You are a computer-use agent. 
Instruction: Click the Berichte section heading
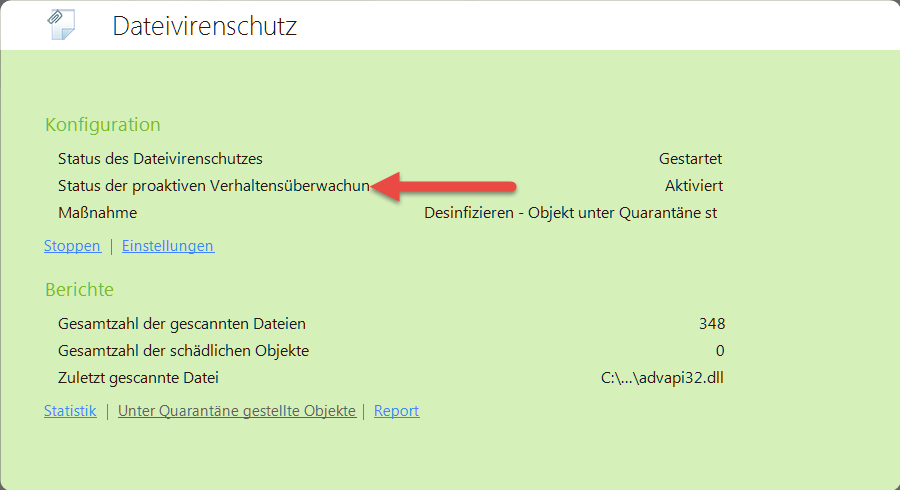click(79, 290)
